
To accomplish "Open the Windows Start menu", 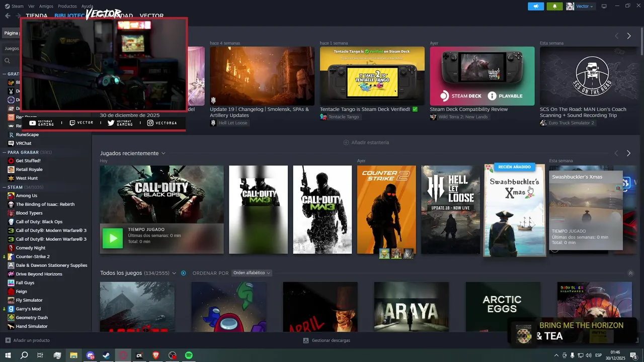I will pos(8,355).
